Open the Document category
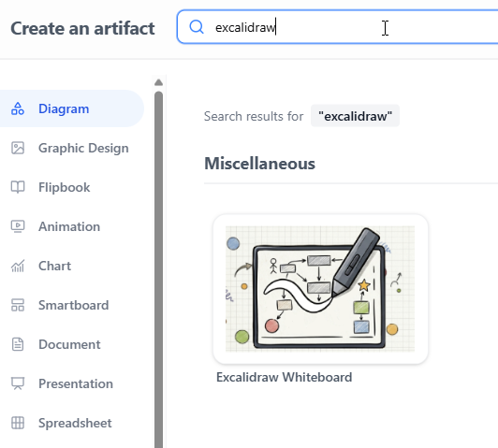498x448 pixels. (x=72, y=344)
